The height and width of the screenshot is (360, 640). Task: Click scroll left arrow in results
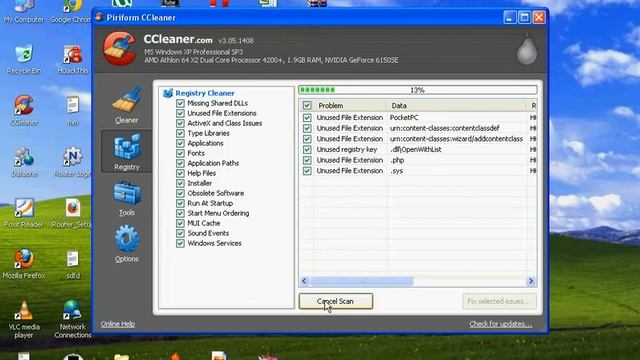304,281
